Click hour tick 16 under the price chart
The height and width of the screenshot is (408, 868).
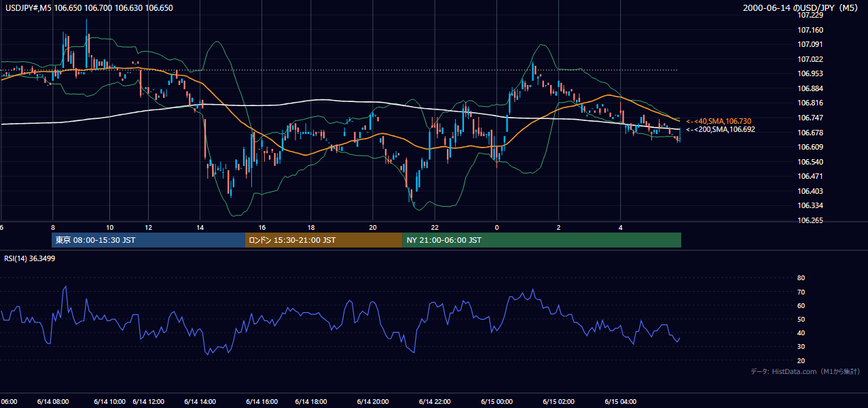tap(262, 227)
